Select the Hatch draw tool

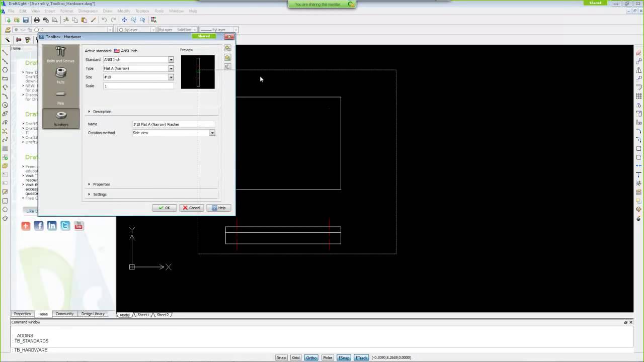tap(5, 148)
